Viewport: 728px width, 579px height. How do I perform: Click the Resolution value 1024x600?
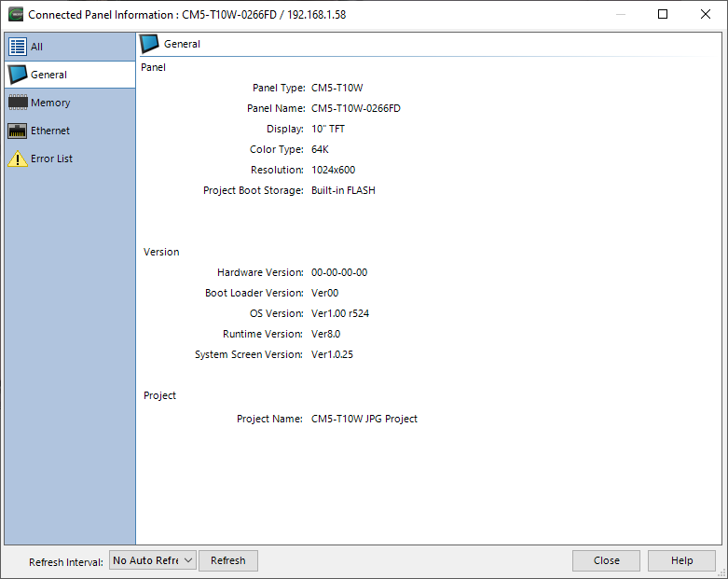pos(334,170)
